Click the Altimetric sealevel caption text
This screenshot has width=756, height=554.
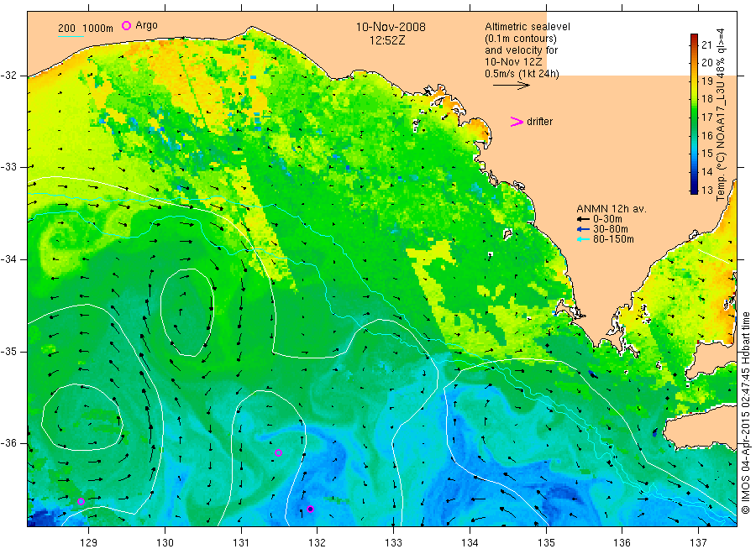[x=528, y=27]
